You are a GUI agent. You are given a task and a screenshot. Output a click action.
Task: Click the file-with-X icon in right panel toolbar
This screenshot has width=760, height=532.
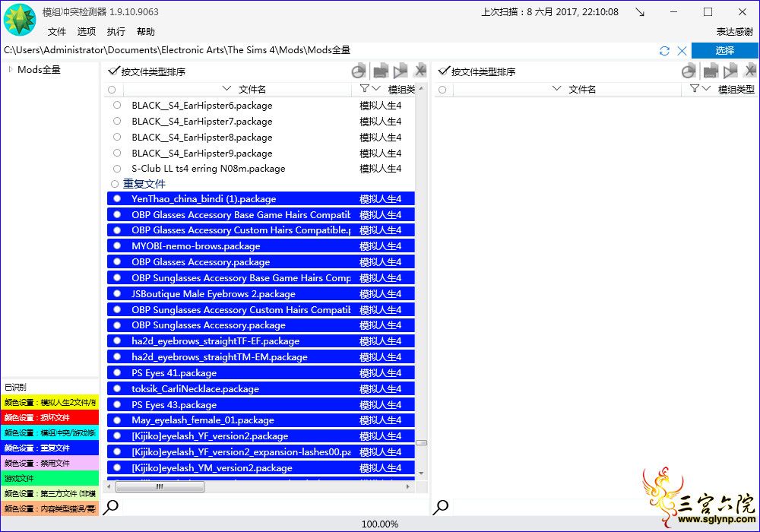(x=750, y=71)
